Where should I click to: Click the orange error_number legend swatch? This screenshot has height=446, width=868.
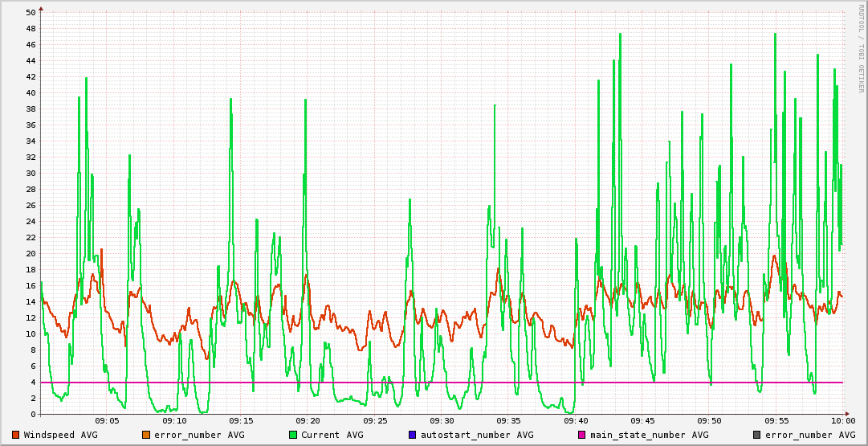click(145, 435)
